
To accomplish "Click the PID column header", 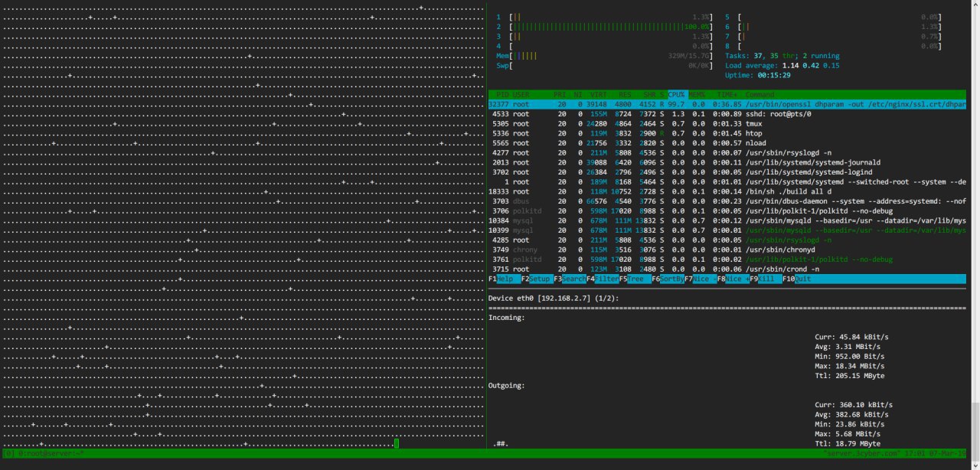I will pyautogui.click(x=501, y=94).
